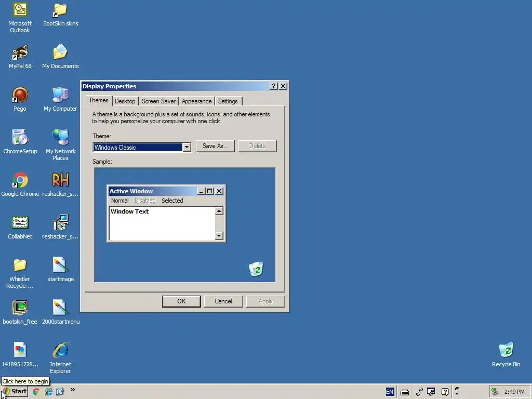
Task: Click OK in Display Properties
Action: tap(181, 301)
